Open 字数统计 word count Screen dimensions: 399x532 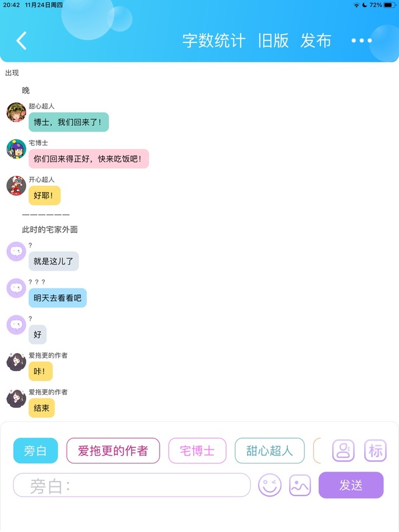(214, 41)
